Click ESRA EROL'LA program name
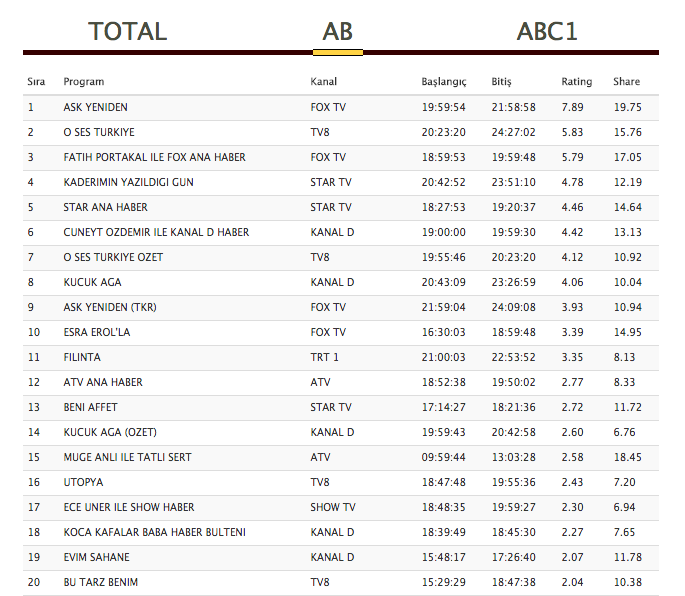The width and height of the screenshot is (685, 596). point(97,332)
